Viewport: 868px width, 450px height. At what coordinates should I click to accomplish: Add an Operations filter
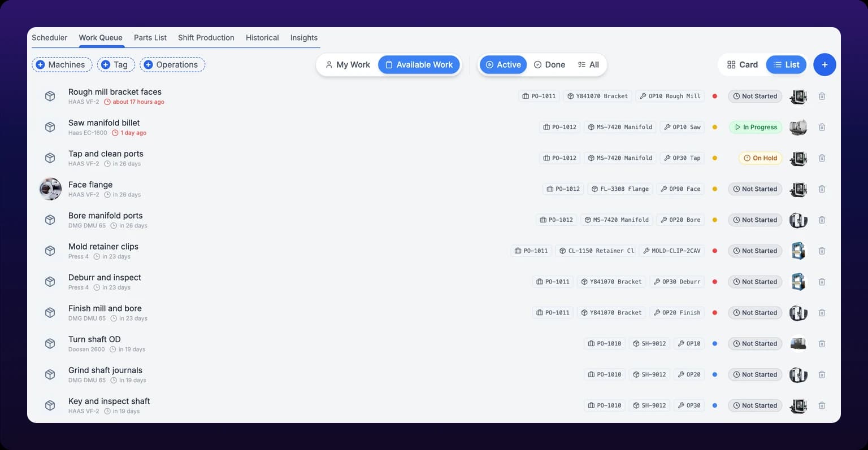coord(172,65)
